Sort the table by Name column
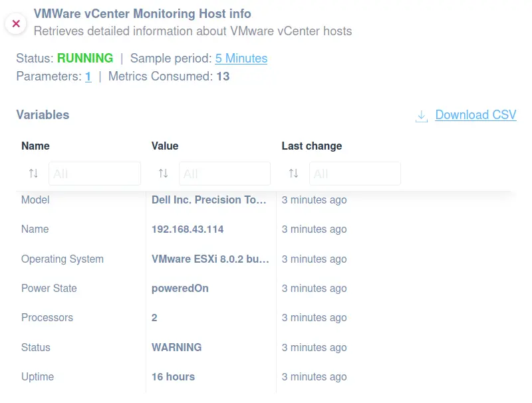The height and width of the screenshot is (403, 532). [33, 174]
